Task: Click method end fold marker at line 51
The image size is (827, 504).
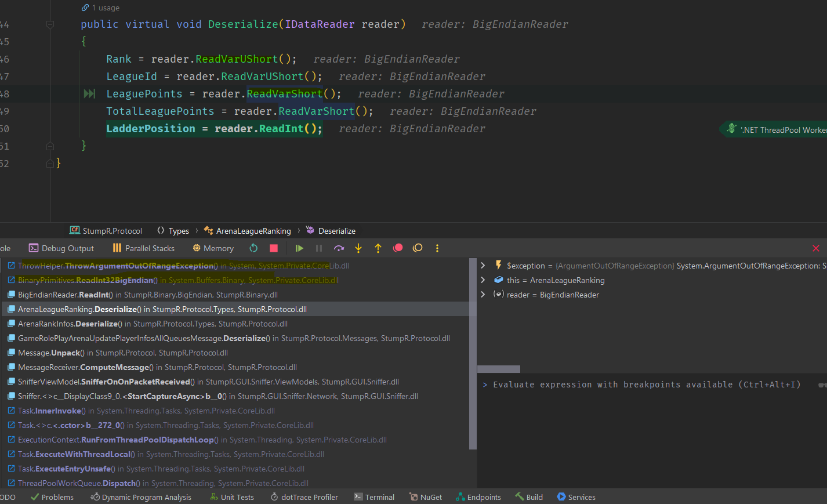Action: click(x=50, y=146)
